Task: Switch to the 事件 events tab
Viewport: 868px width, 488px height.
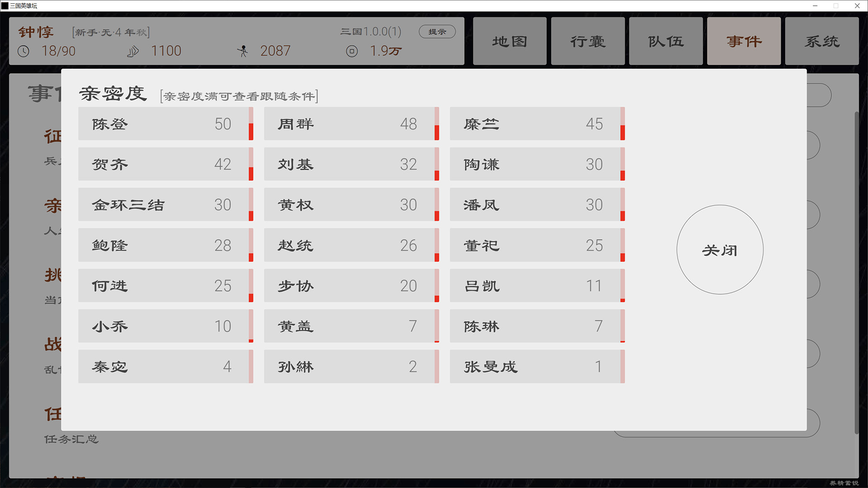Action: click(744, 41)
